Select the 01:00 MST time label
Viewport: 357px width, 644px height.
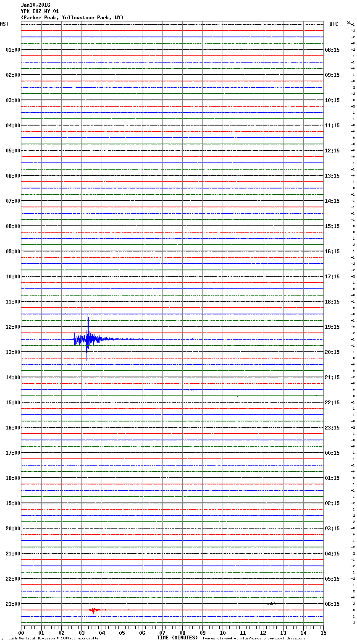[13, 50]
